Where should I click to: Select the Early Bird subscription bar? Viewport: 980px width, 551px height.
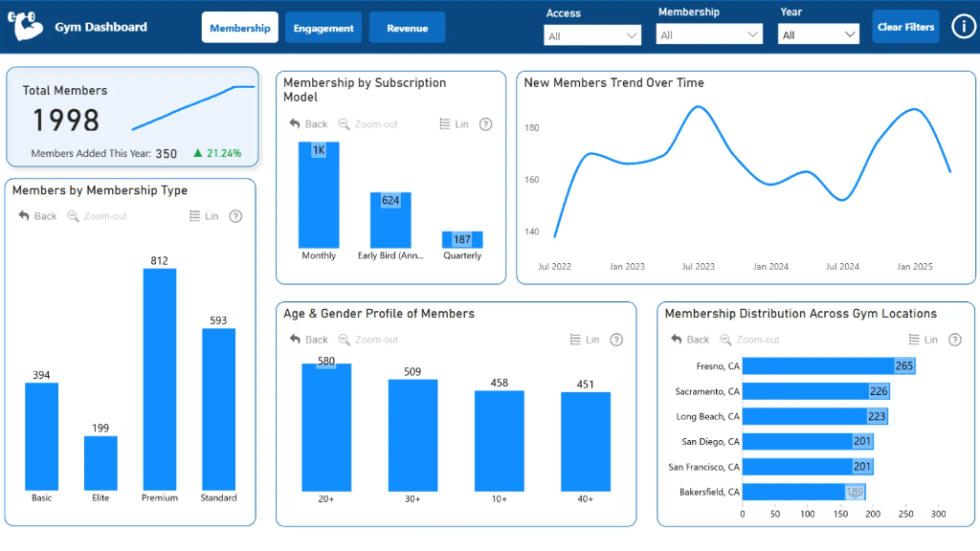pyautogui.click(x=390, y=220)
